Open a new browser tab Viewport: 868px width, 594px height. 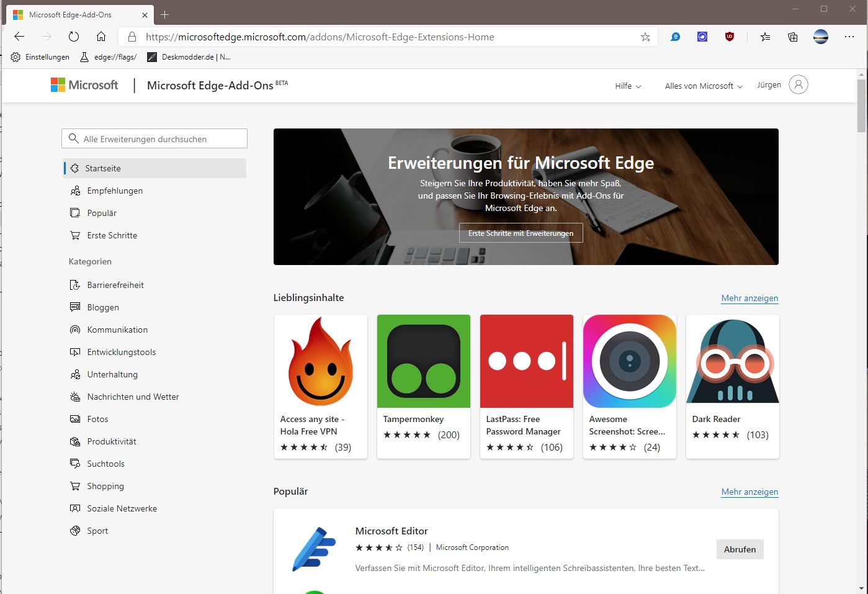pyautogui.click(x=164, y=14)
